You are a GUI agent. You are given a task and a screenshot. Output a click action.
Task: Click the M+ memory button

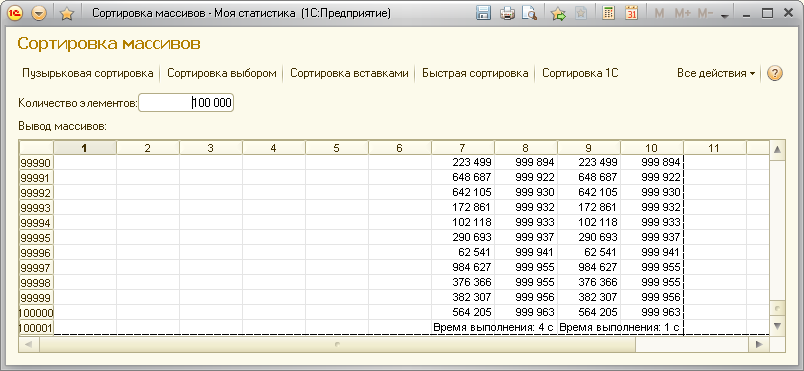682,14
